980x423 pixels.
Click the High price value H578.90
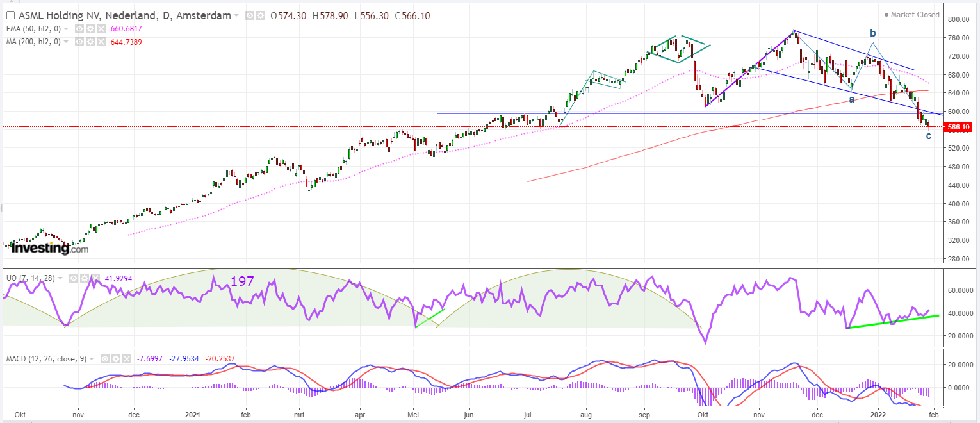331,15
